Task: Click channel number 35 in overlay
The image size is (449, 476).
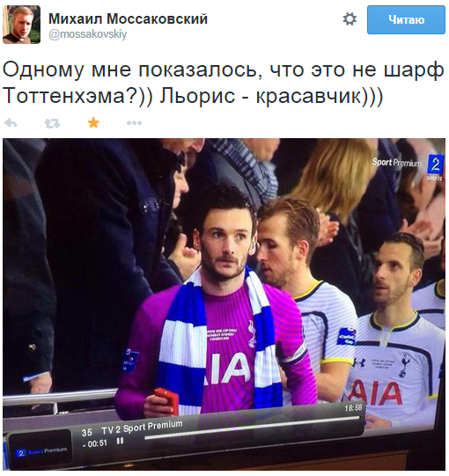Action: [x=86, y=433]
